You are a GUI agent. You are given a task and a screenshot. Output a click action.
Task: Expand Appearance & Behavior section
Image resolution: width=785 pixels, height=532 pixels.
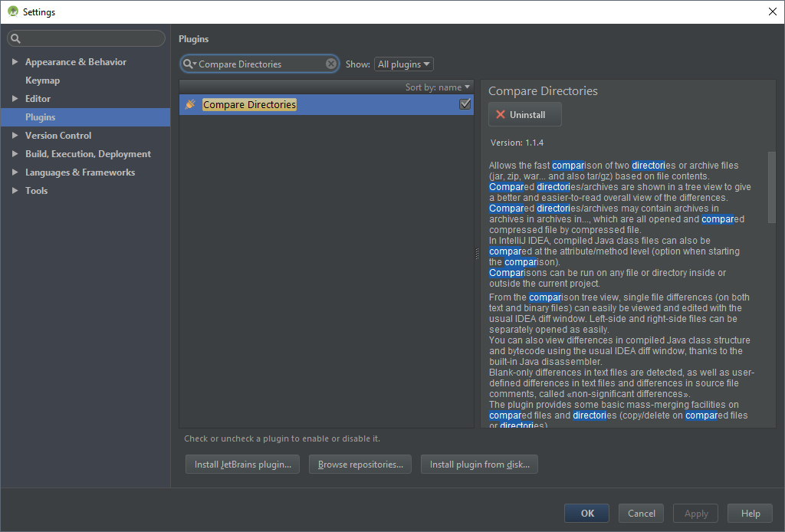coord(15,61)
